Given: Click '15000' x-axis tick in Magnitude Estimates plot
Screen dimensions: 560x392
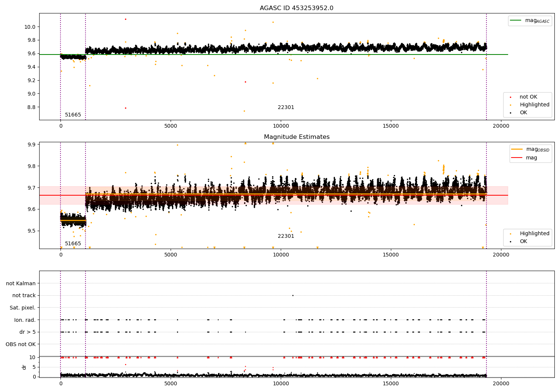Looking at the screenshot, I should (391, 255).
